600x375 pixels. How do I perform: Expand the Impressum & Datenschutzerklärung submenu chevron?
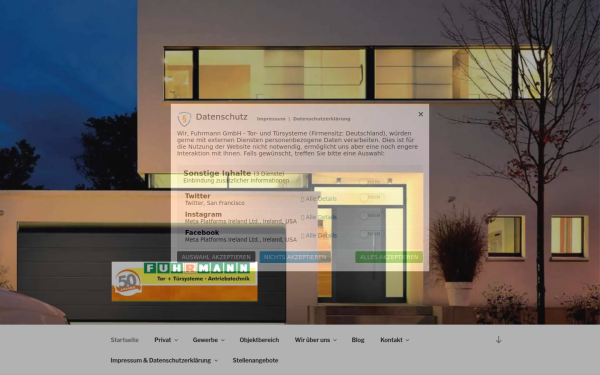[x=216, y=360]
